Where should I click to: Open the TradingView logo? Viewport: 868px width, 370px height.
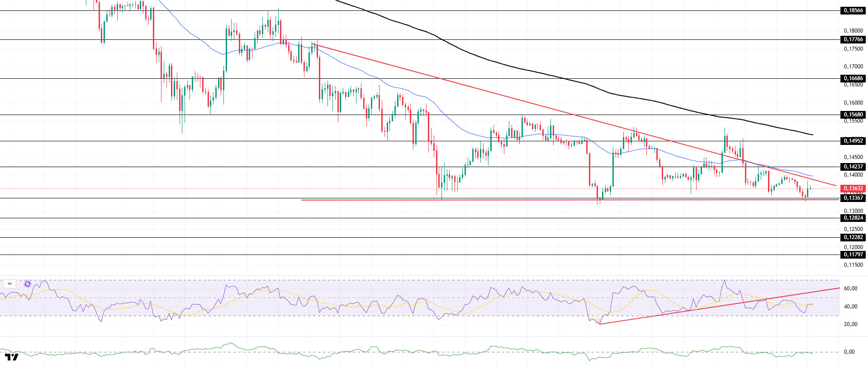pos(12,357)
